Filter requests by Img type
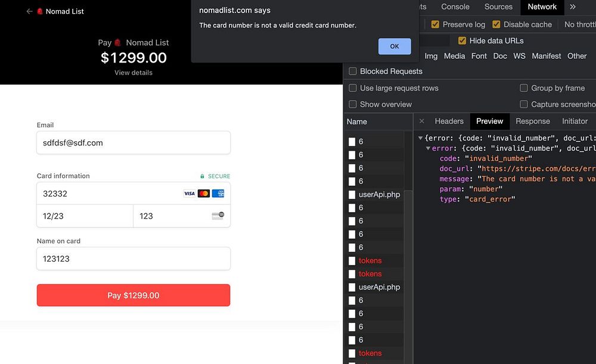 pyautogui.click(x=431, y=56)
